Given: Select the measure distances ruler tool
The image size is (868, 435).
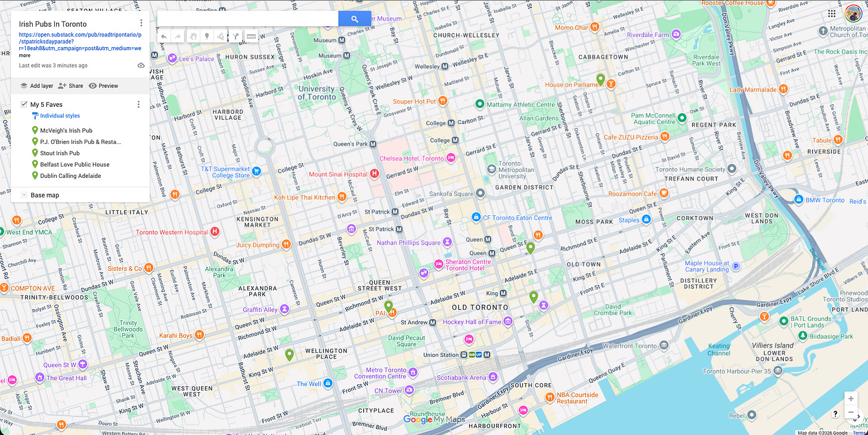Looking at the screenshot, I should coord(251,36).
